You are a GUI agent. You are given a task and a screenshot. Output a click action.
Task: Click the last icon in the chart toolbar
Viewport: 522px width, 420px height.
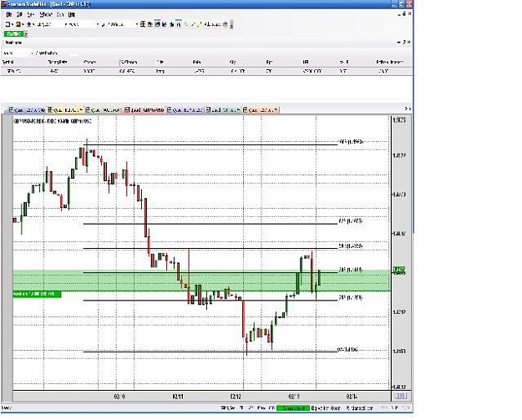pyautogui.click(x=225, y=24)
